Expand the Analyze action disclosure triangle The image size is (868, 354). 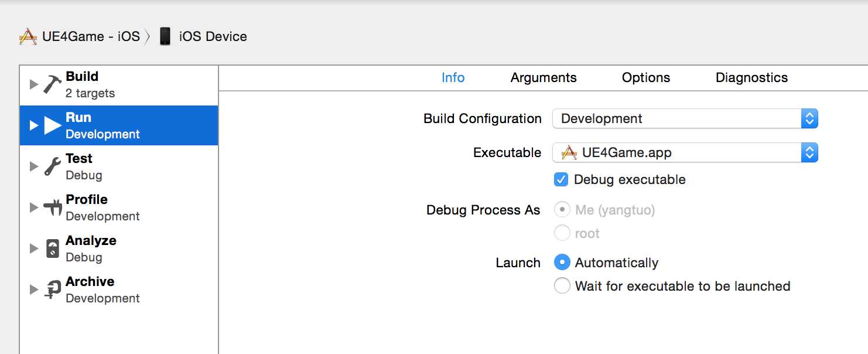point(34,249)
